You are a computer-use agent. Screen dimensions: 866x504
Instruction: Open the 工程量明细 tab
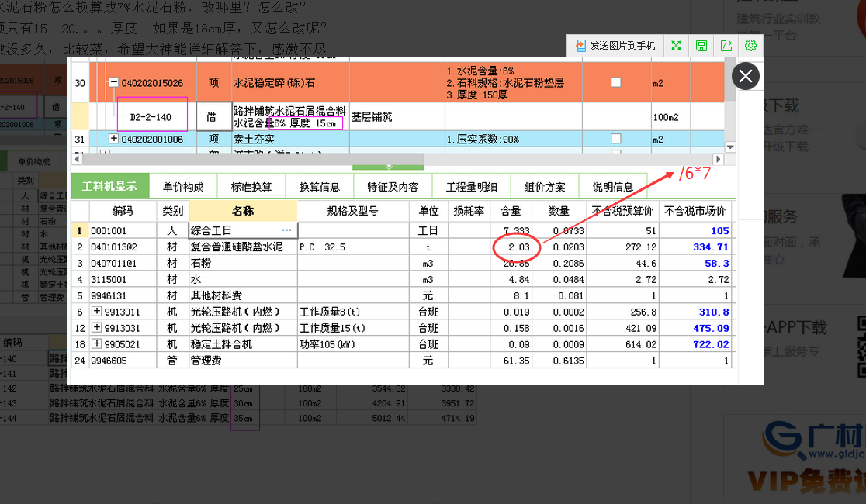pos(471,187)
